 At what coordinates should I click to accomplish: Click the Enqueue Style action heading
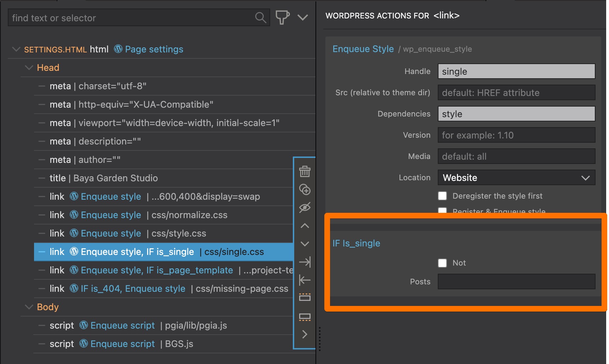pyautogui.click(x=363, y=49)
